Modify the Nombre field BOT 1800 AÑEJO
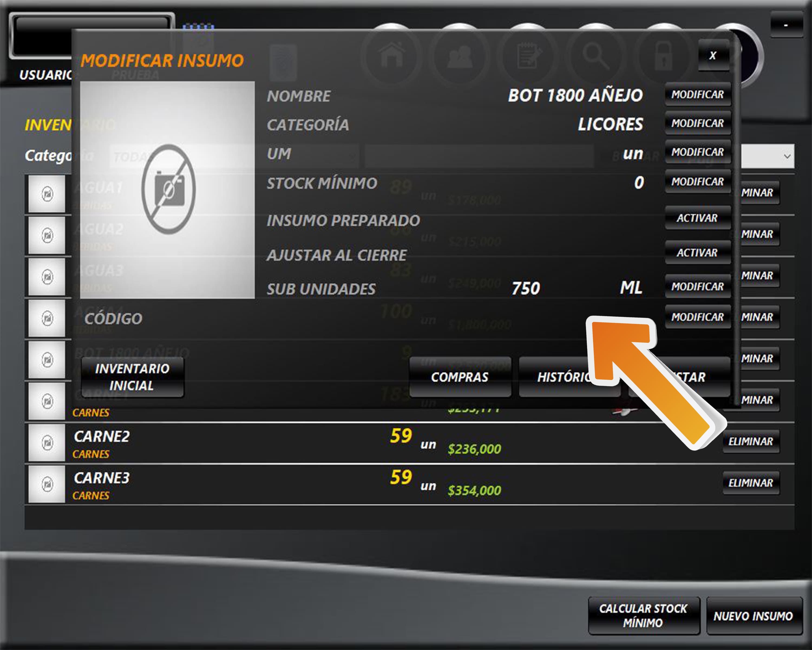This screenshot has width=812, height=650. 698,94
